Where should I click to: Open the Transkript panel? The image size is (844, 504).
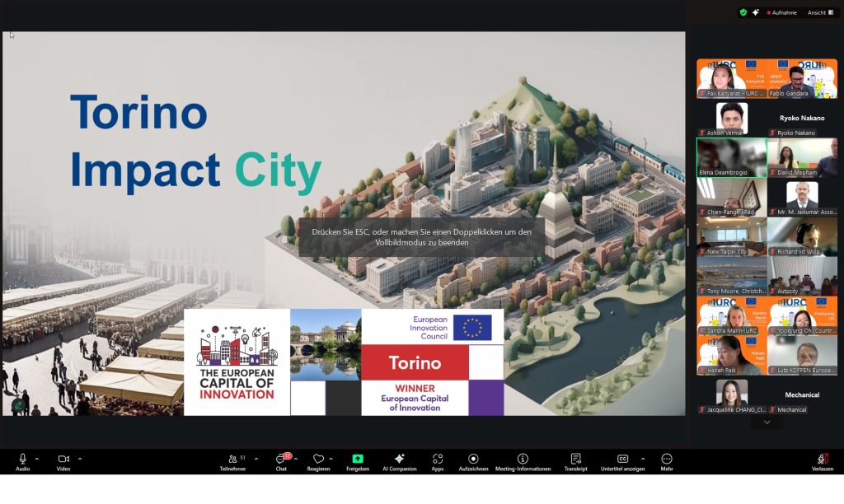click(575, 459)
